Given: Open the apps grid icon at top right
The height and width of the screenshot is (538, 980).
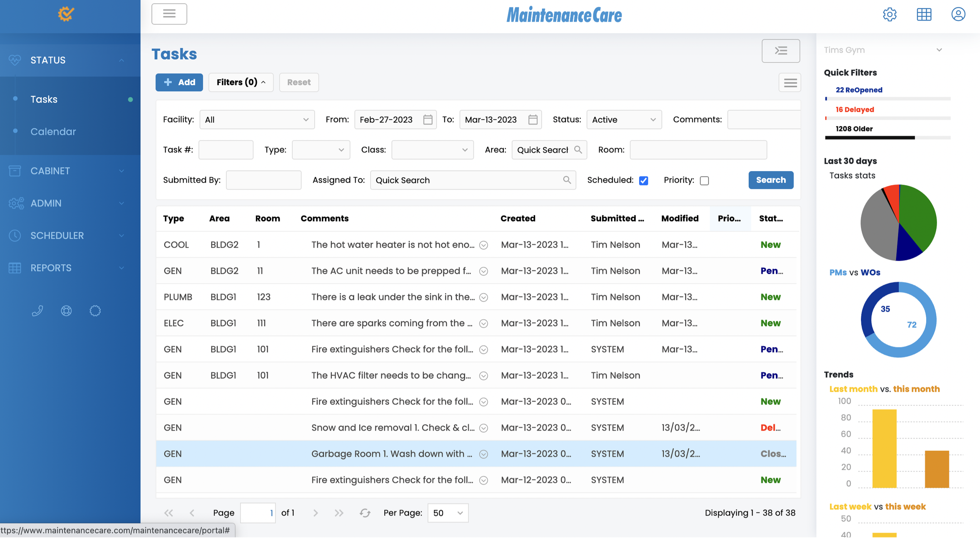Looking at the screenshot, I should click(924, 14).
